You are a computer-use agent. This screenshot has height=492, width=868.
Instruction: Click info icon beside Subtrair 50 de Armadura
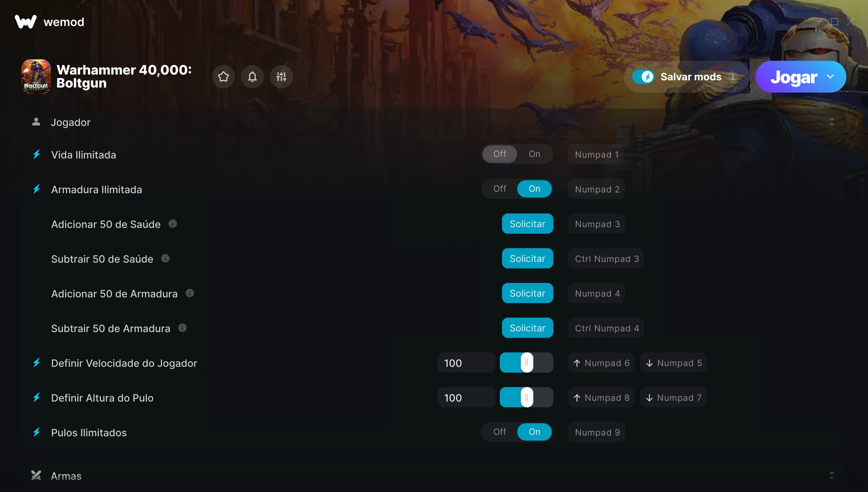(x=183, y=328)
